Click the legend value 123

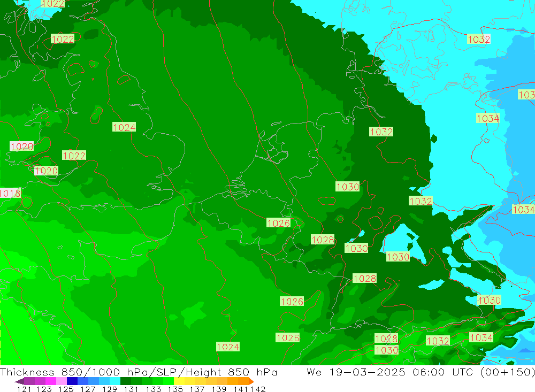pos(44,389)
